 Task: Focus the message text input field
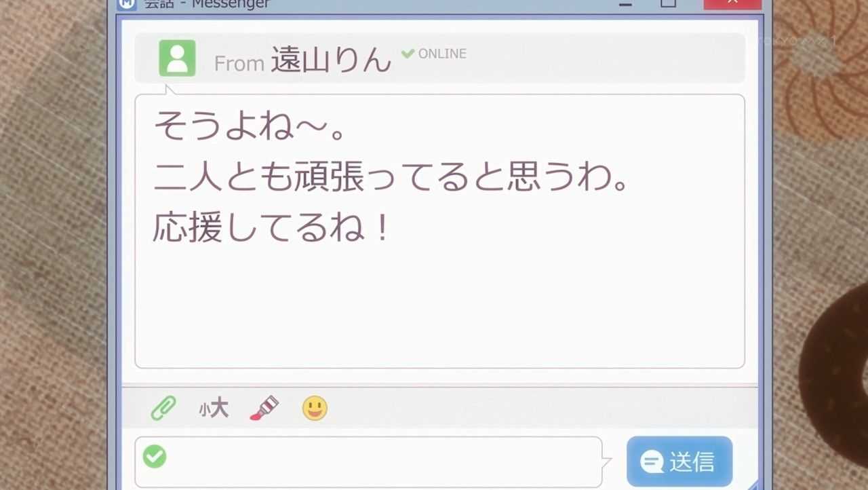pyautogui.click(x=369, y=461)
